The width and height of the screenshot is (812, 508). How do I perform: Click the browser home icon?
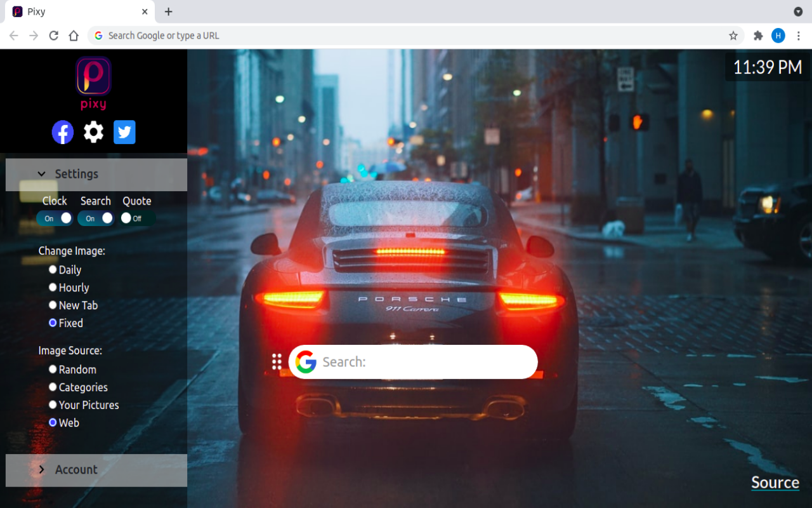(x=73, y=36)
